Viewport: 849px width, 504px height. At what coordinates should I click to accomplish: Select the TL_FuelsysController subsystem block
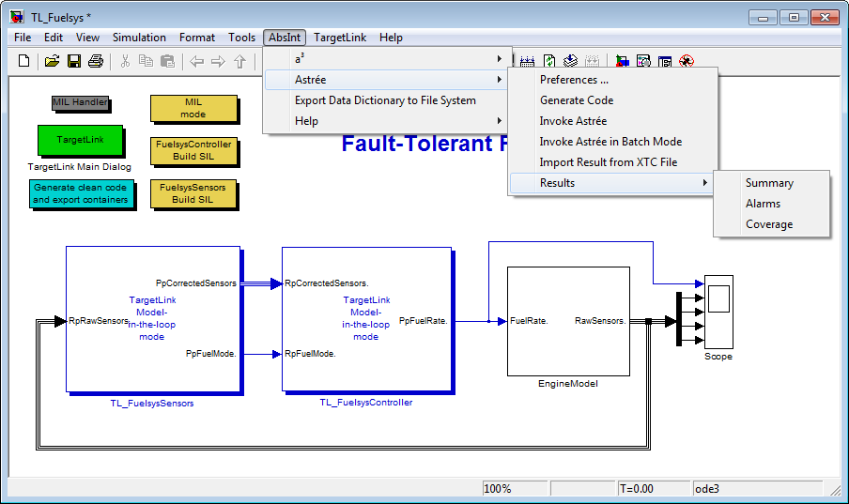[x=366, y=319]
